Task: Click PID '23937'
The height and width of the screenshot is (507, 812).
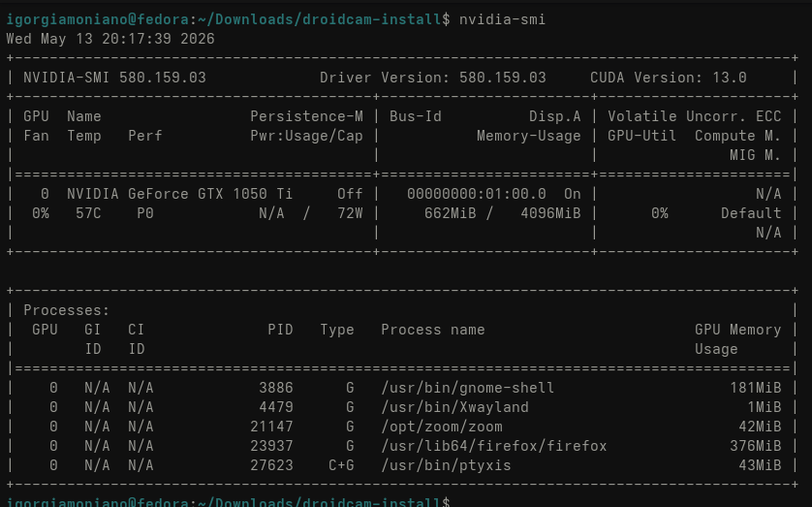Action: [271, 446]
